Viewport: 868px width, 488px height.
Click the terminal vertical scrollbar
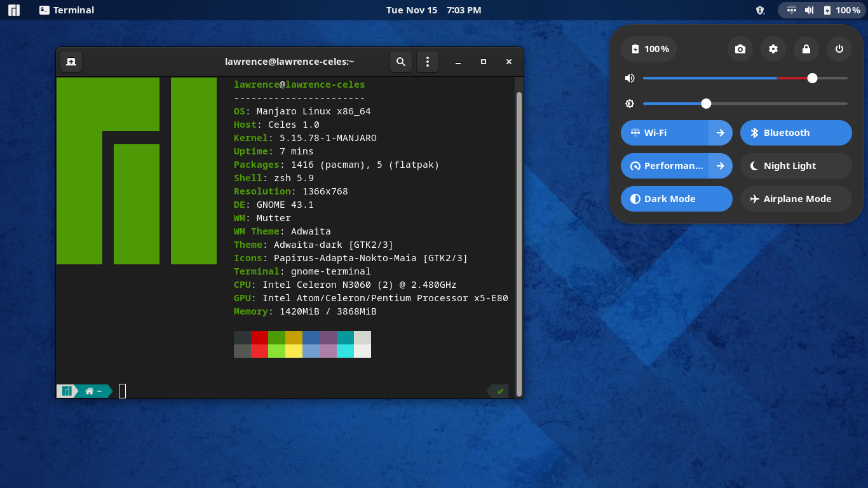coord(519,241)
